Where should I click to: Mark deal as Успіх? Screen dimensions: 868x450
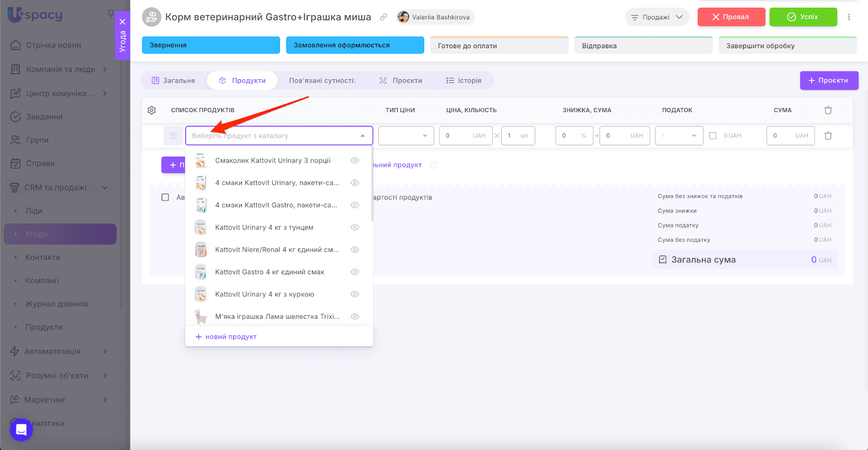click(803, 17)
